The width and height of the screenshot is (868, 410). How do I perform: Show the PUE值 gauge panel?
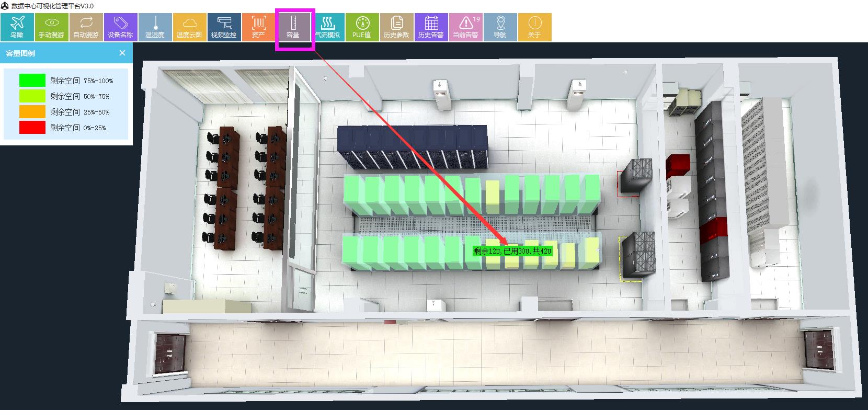362,27
